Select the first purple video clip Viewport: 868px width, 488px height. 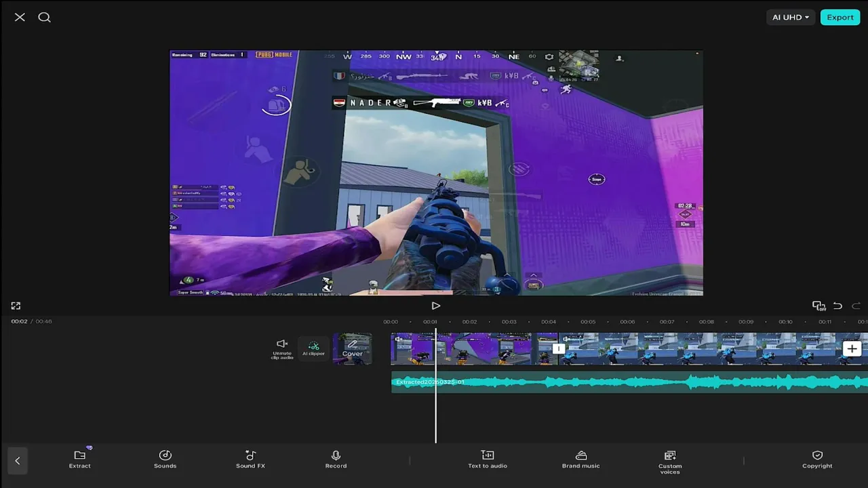click(474, 349)
